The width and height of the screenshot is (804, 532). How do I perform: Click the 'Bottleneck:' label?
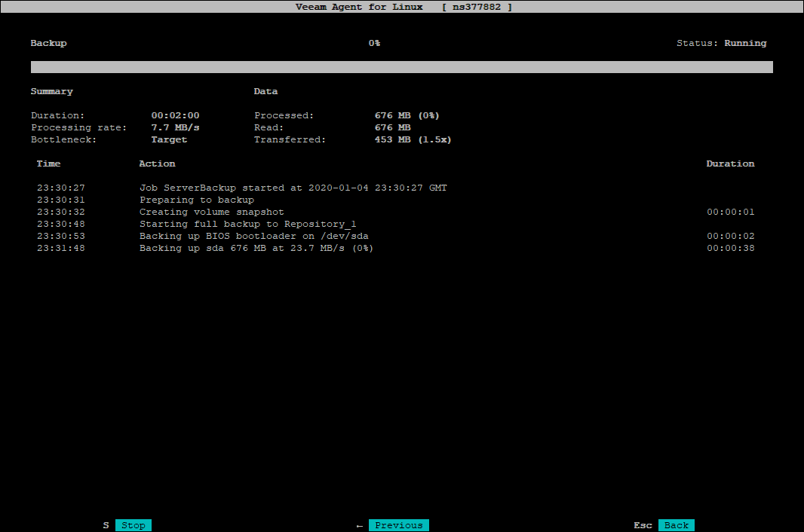point(63,139)
